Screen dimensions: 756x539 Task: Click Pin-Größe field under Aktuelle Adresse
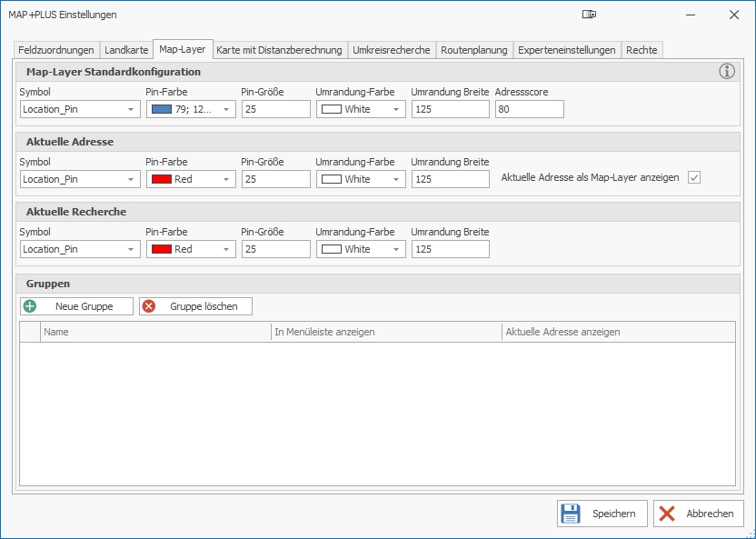pyautogui.click(x=276, y=179)
